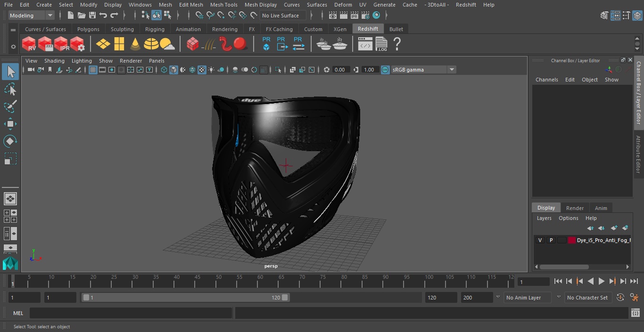
Task: Toggle textured display checker button
Action: (x=202, y=70)
